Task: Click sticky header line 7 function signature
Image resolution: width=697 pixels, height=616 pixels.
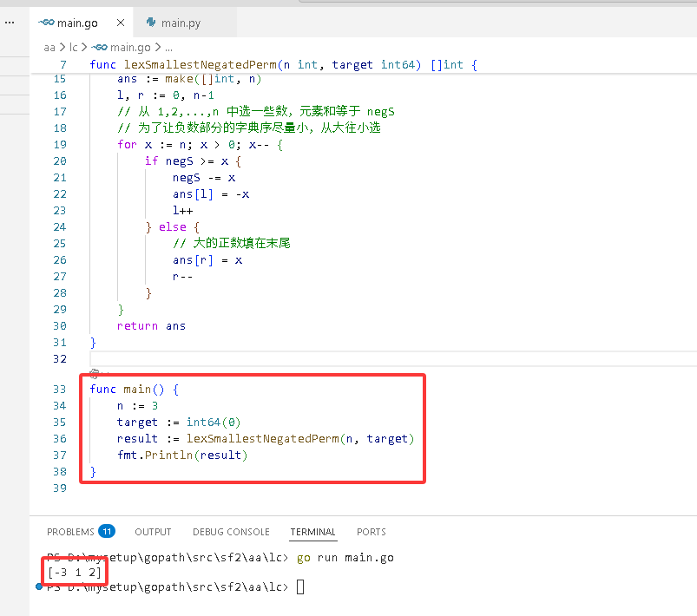Action: (284, 65)
